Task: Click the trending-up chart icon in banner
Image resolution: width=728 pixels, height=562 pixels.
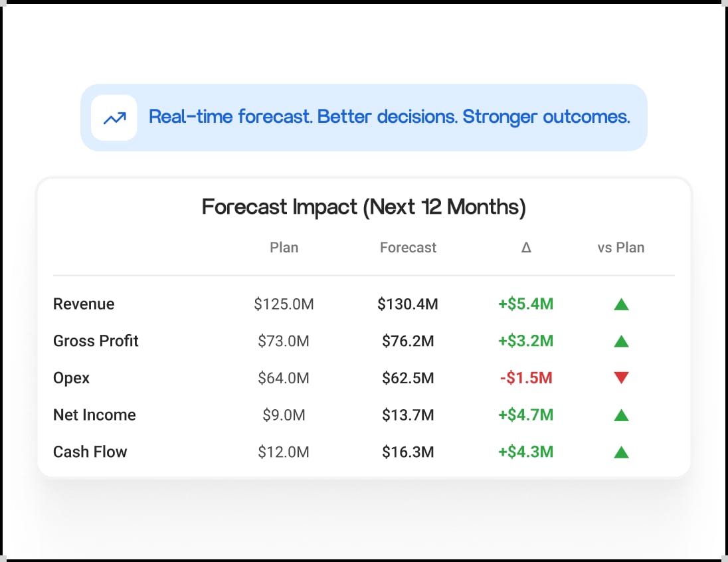Action: pos(115,118)
